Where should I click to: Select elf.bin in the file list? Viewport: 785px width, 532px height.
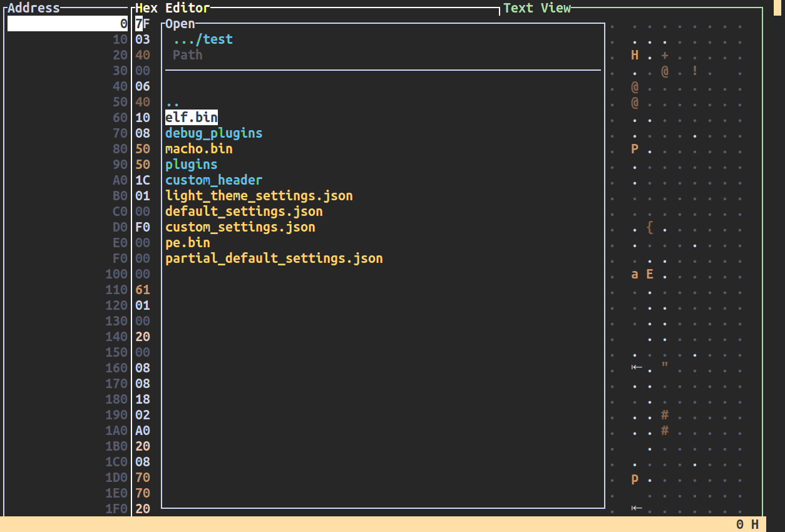(192, 118)
